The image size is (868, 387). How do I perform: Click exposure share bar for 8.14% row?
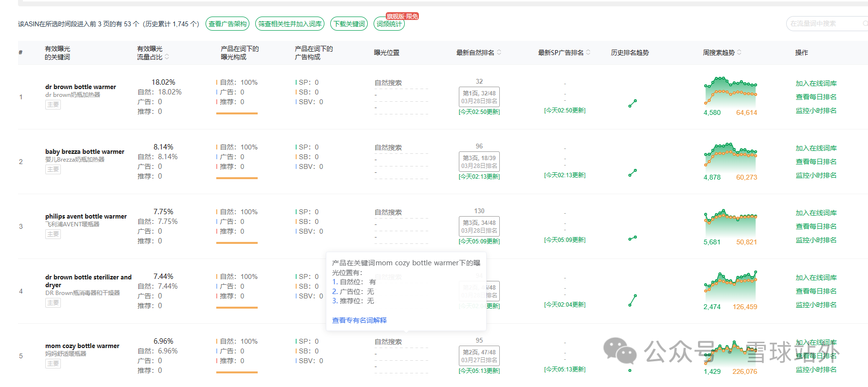237,178
